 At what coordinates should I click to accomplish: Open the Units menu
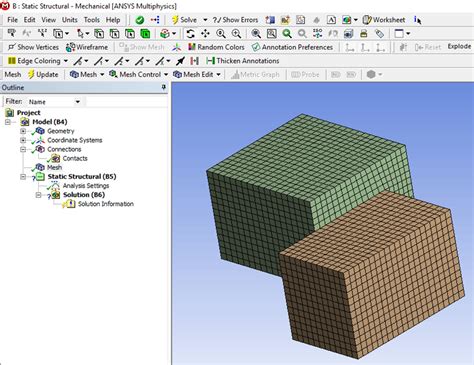[x=69, y=20]
